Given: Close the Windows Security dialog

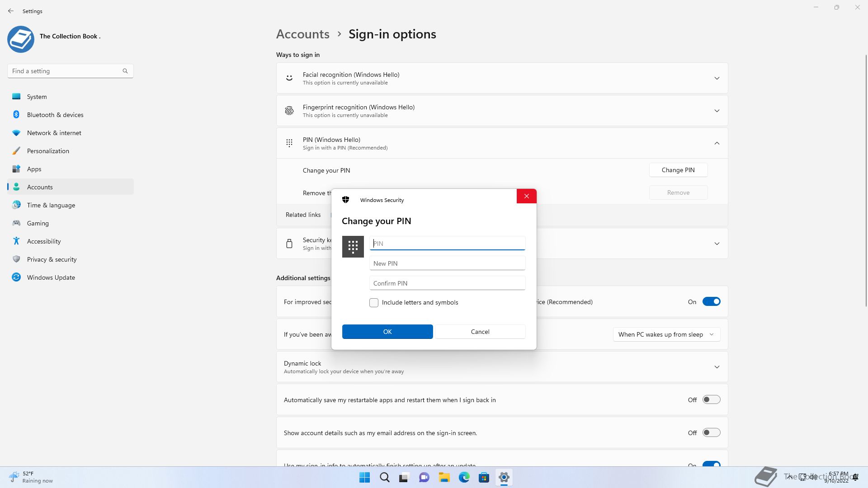Looking at the screenshot, I should [527, 196].
